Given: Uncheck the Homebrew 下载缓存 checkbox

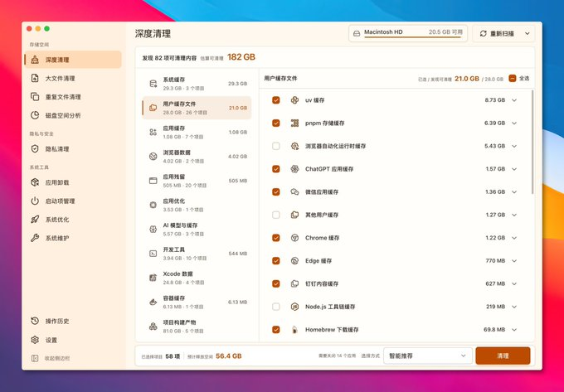Looking at the screenshot, I should pos(276,330).
